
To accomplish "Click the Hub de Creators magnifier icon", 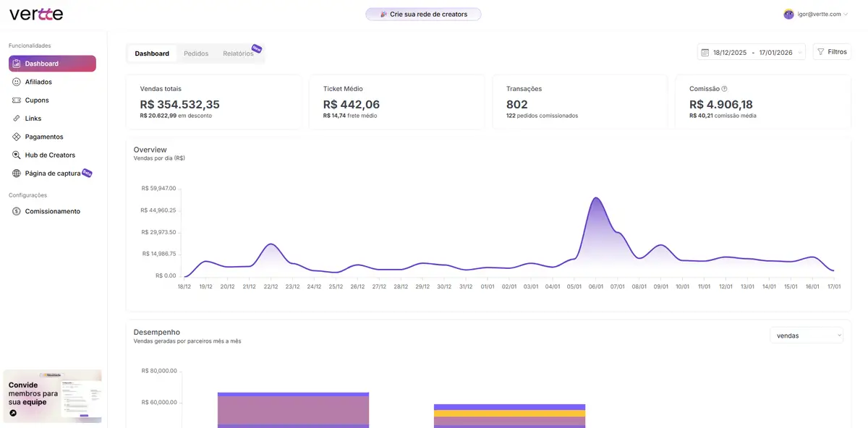I will point(16,155).
